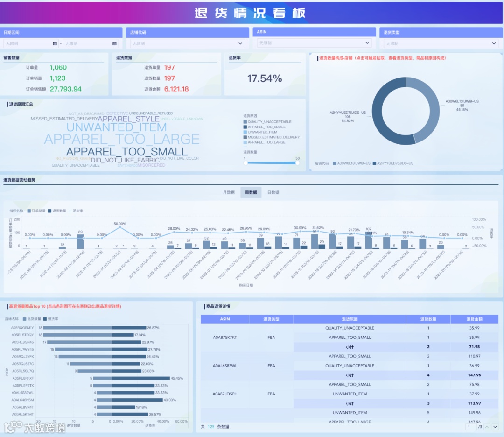Click the bar labeled 107 in trend chart
Viewport: 504px width, 437px height.
point(368,240)
